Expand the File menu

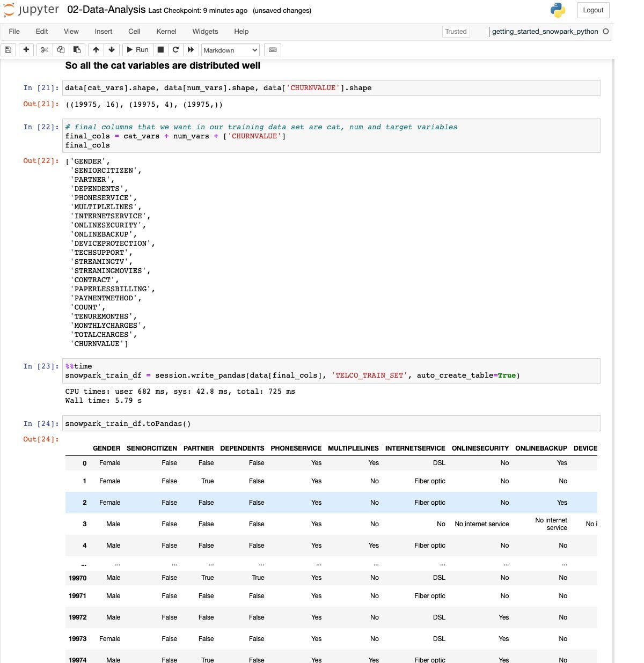(x=14, y=32)
